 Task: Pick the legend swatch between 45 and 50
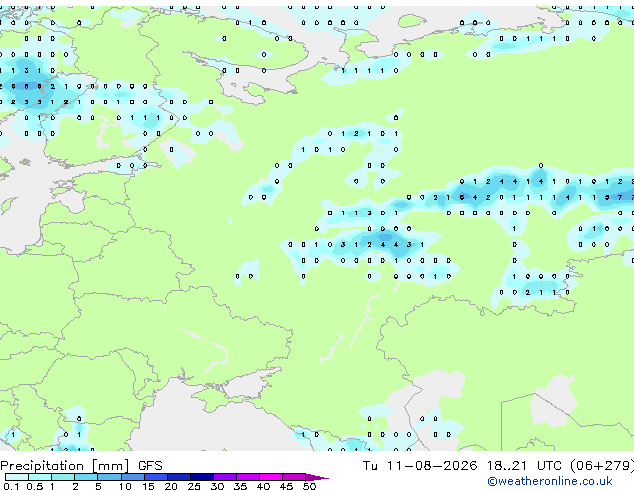click(294, 477)
